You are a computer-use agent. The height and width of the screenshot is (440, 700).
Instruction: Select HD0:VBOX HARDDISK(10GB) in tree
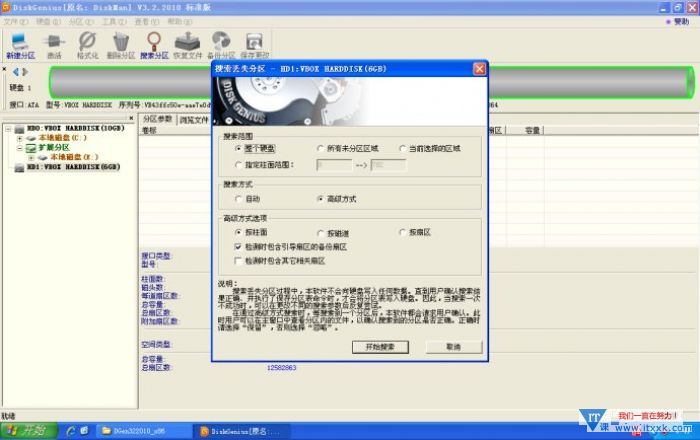pyautogui.click(x=75, y=129)
